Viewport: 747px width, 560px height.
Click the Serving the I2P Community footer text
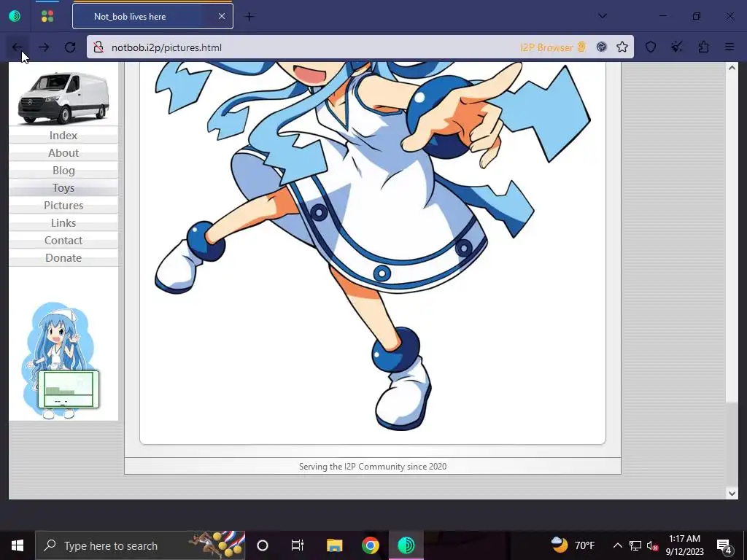(x=373, y=467)
